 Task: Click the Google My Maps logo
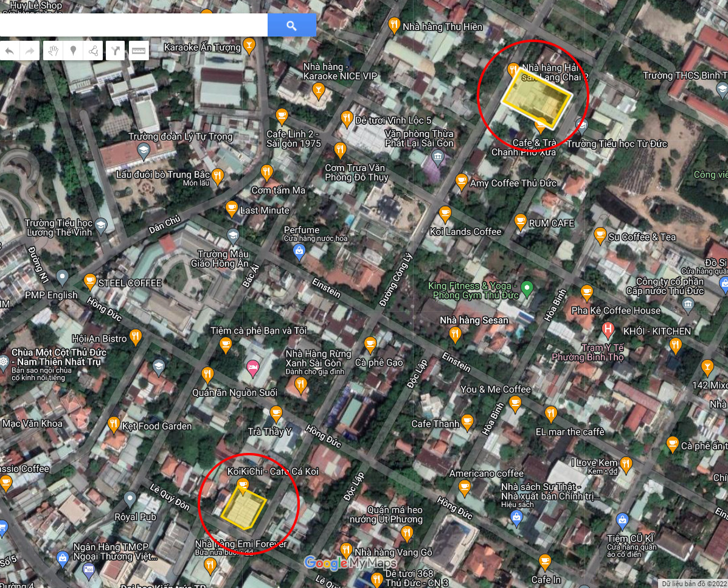coord(350,563)
